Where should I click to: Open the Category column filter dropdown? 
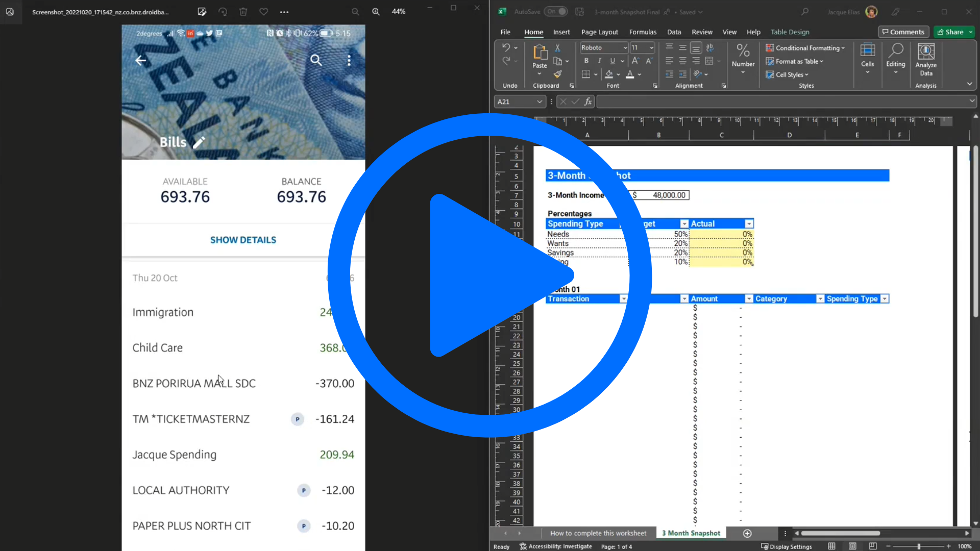click(820, 299)
